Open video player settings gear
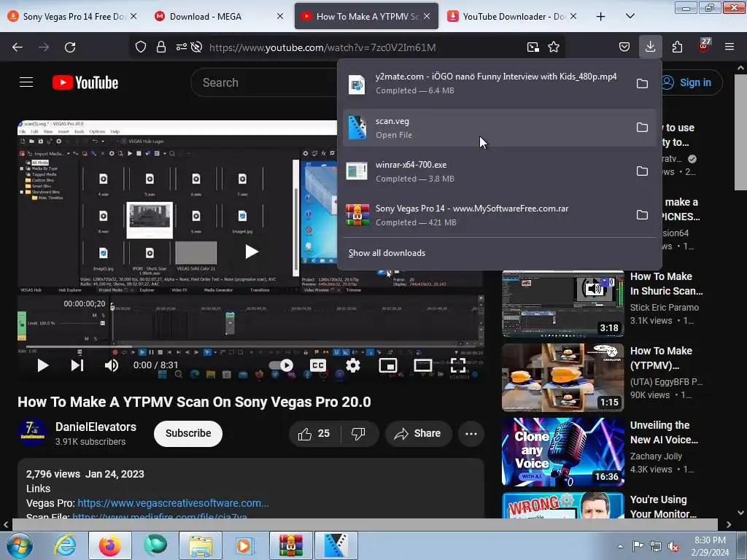This screenshot has width=747, height=560. [x=353, y=365]
